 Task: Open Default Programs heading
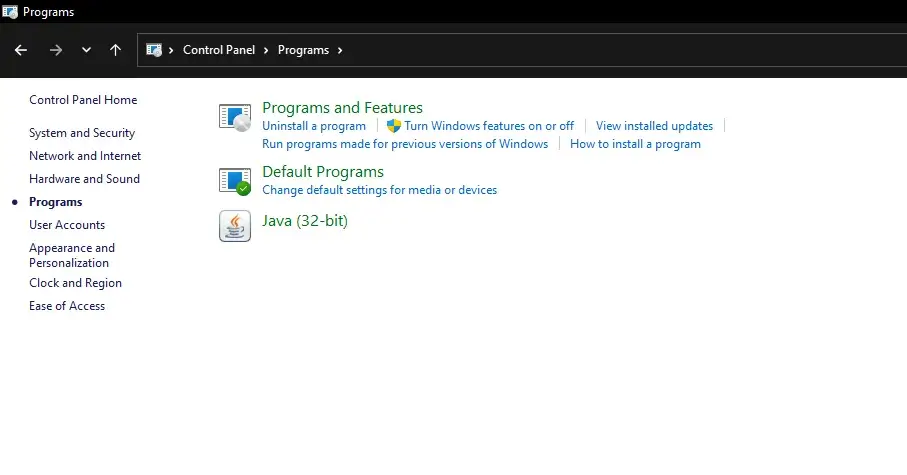[x=323, y=172]
